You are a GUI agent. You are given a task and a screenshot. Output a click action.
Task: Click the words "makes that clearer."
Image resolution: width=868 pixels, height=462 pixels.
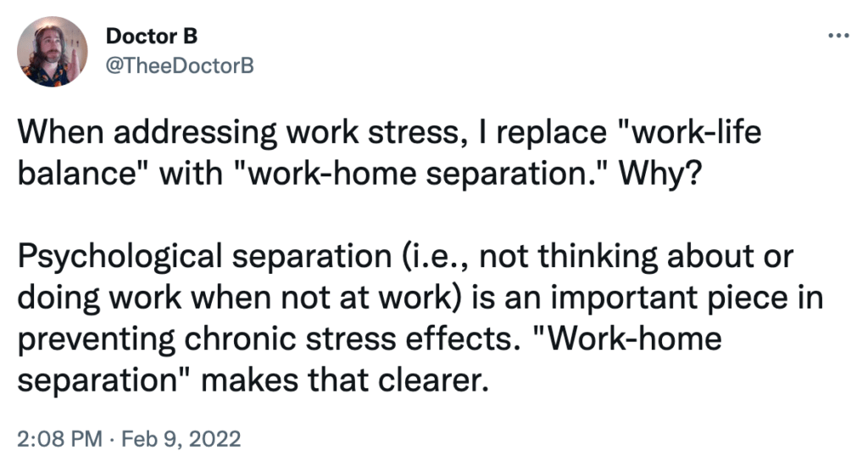[x=345, y=380]
